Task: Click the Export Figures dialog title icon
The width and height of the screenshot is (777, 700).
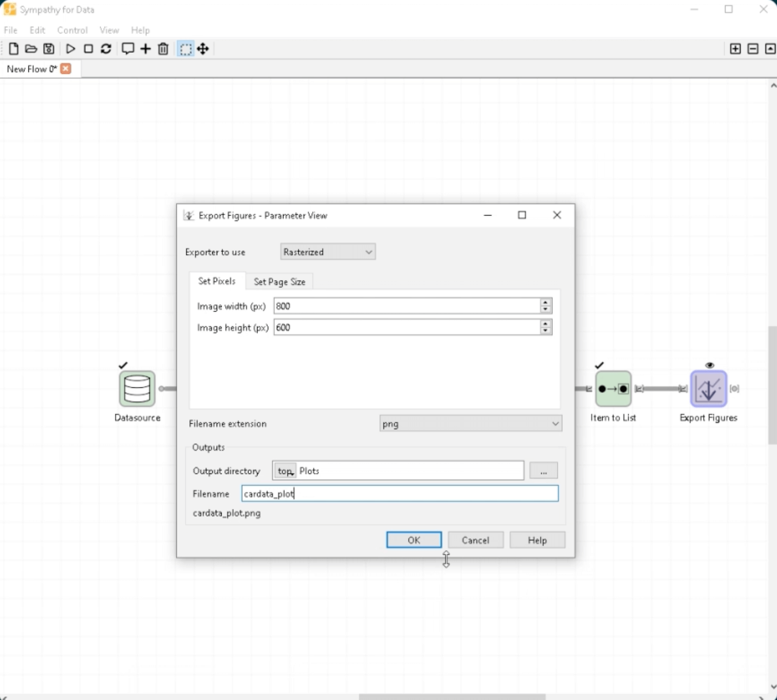Action: pyautogui.click(x=189, y=216)
